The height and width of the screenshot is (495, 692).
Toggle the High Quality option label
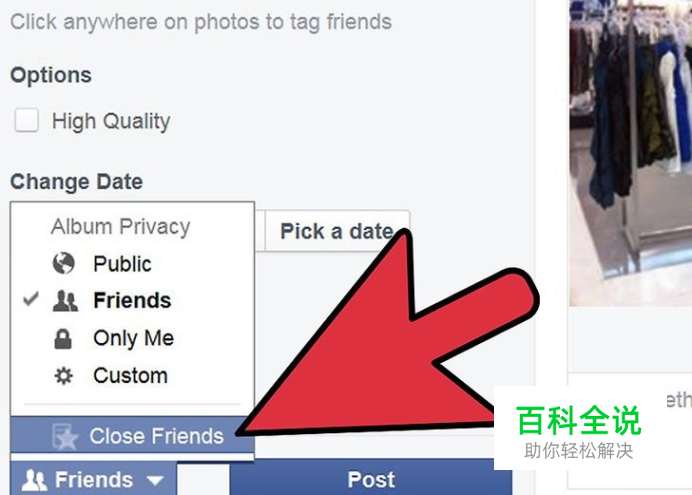(x=111, y=121)
